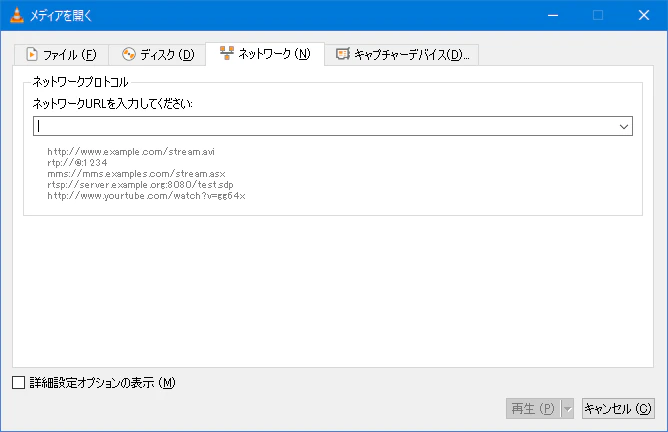Click example text http://www.example.com/stream.avi
The image size is (668, 432).
131,152
